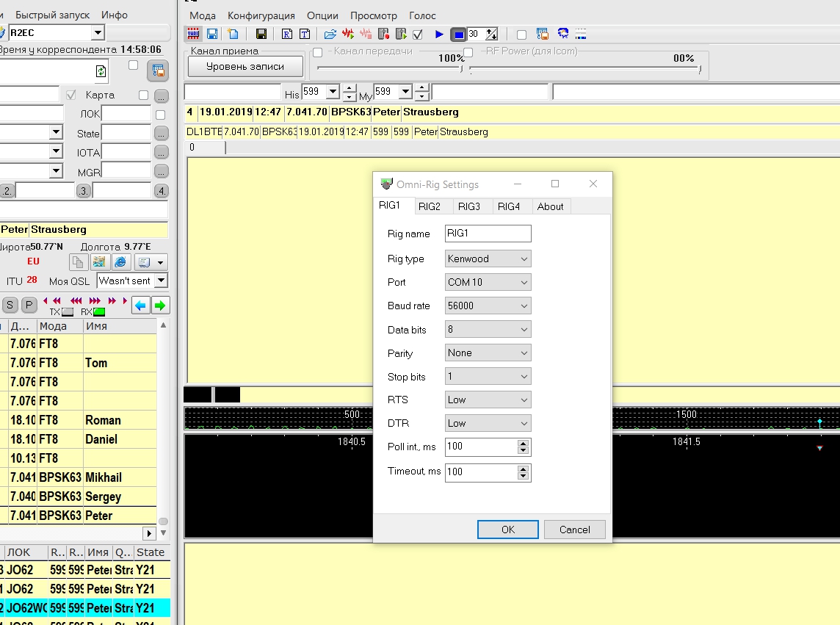The image size is (840, 625).
Task: Click the black floppy disk save icon
Action: 261,34
